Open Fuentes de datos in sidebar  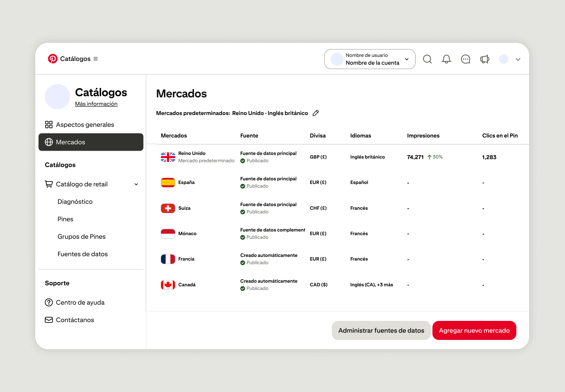click(x=82, y=254)
